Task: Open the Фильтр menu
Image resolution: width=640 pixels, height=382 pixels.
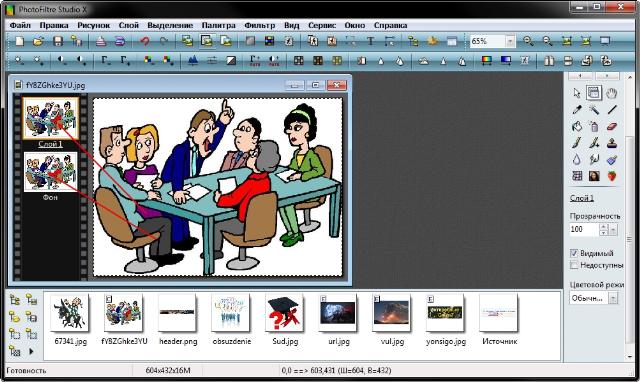Action: coord(260,25)
